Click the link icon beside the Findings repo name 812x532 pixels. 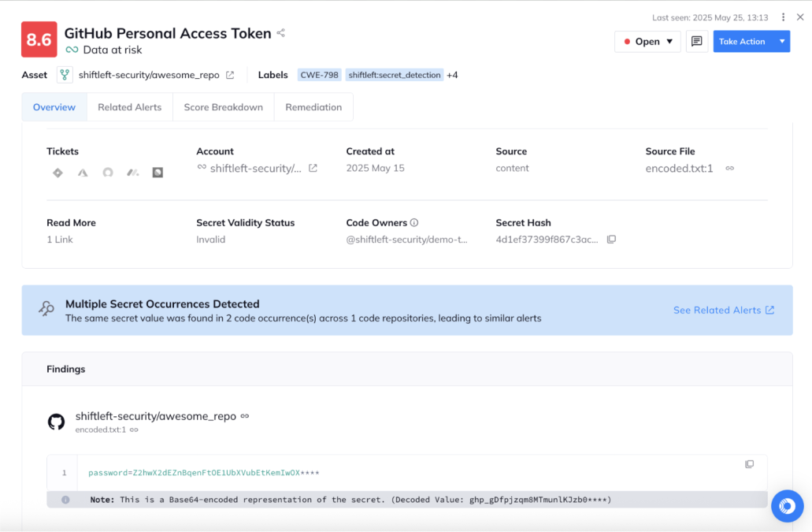click(245, 416)
